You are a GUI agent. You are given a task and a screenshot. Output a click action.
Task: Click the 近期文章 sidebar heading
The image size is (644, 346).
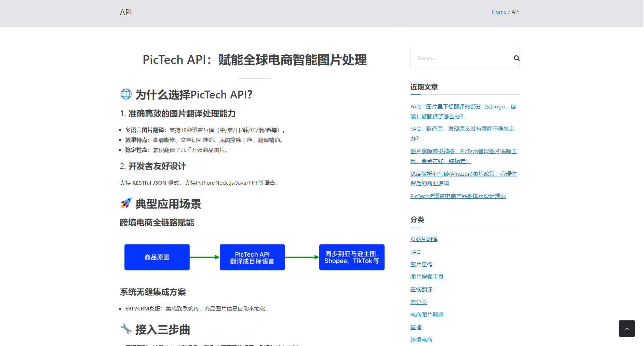pos(424,87)
